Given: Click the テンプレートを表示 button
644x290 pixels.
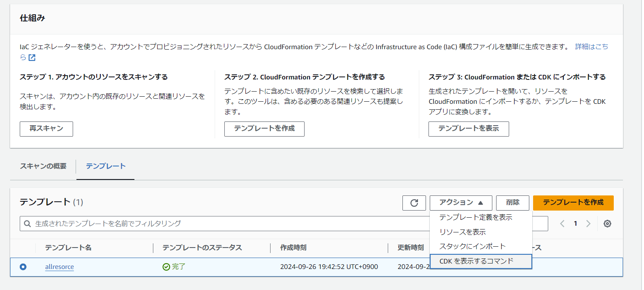Looking at the screenshot, I should 468,129.
